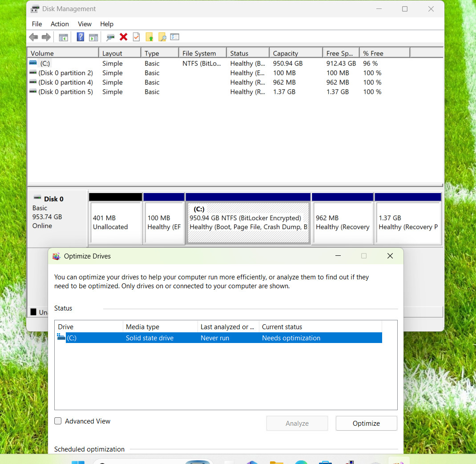This screenshot has width=476, height=464.
Task: Click the Back arrow in Disk Management toolbar
Action: [33, 37]
